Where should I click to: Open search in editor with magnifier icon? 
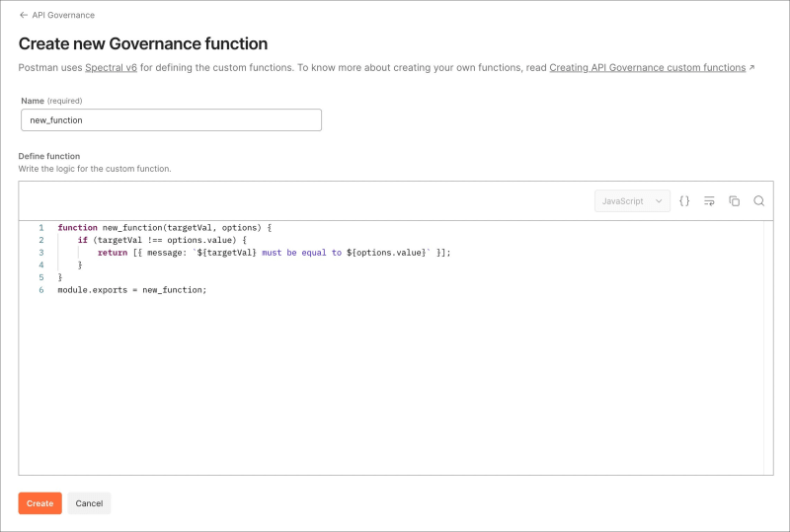pyautogui.click(x=758, y=201)
